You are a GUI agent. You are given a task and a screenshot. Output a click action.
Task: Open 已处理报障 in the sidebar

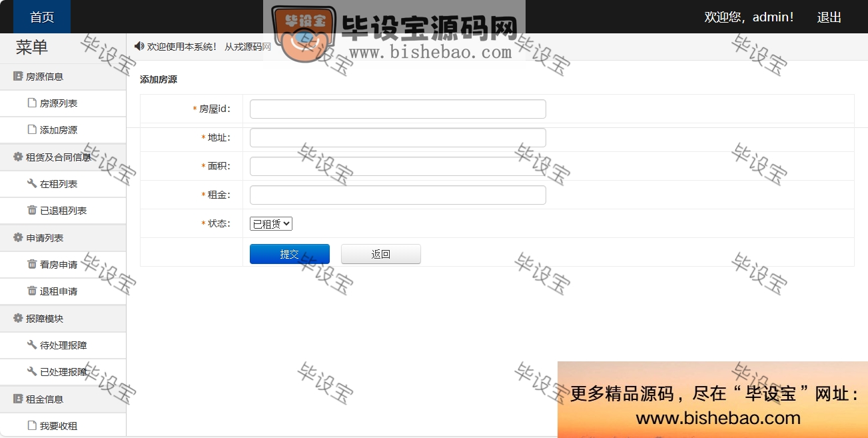63,372
